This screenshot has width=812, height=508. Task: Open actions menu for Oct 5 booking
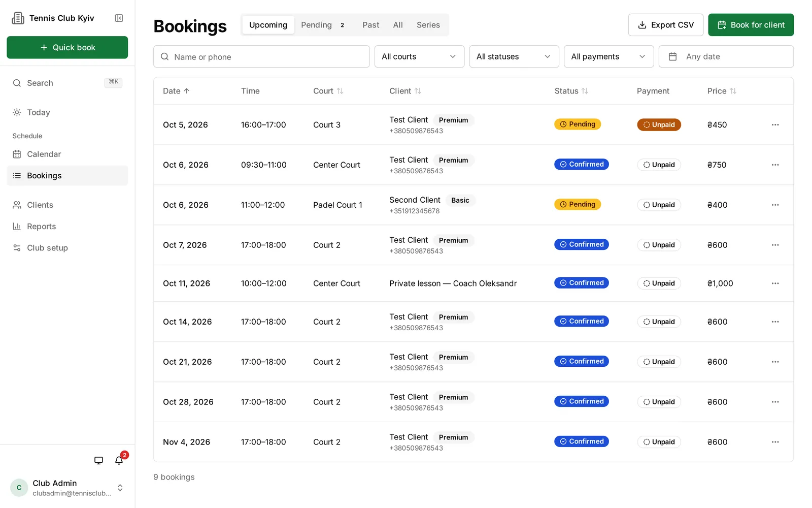(775, 125)
